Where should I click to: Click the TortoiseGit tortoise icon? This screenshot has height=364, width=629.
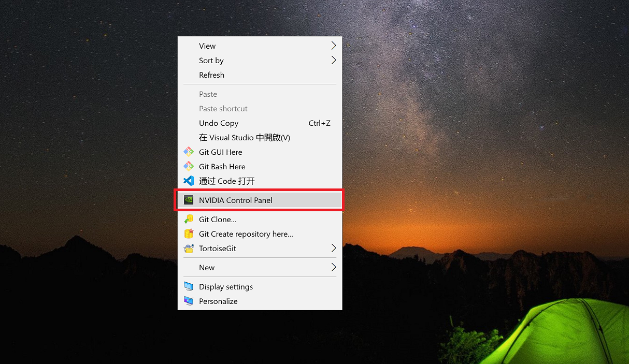click(x=189, y=249)
